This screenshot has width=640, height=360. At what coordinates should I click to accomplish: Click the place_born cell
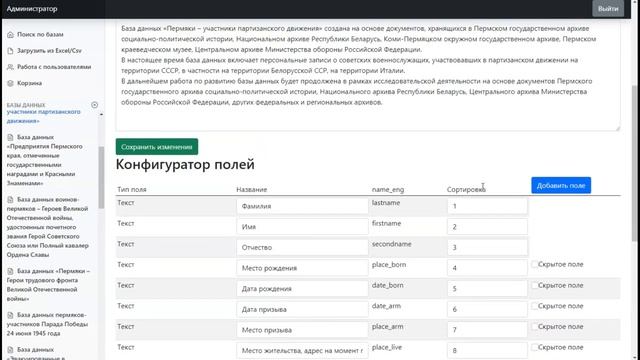click(389, 264)
